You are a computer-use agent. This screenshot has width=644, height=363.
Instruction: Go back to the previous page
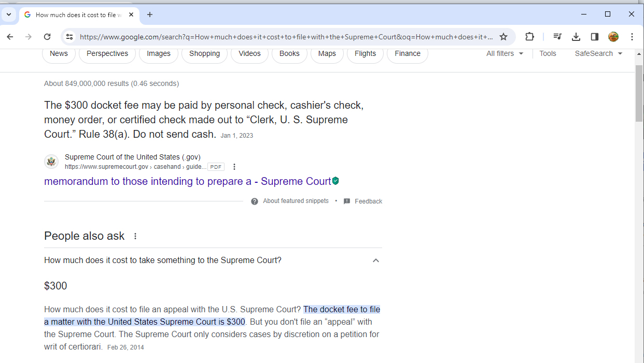10,37
